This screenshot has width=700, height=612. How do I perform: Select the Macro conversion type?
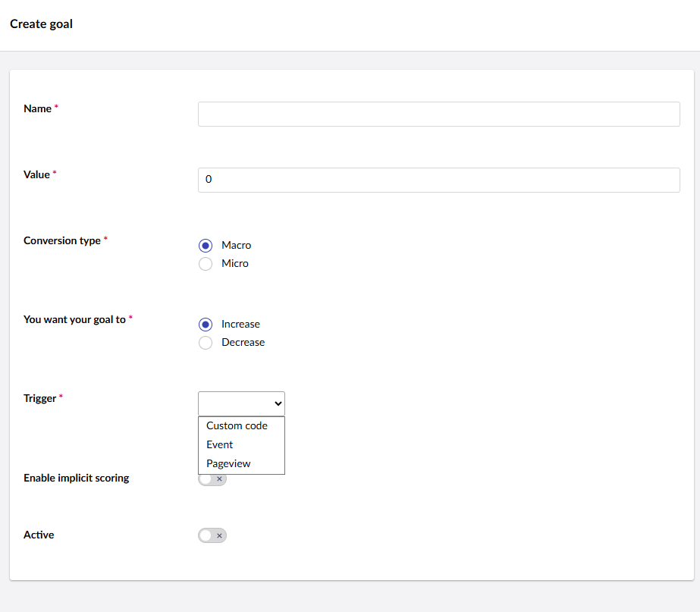206,246
